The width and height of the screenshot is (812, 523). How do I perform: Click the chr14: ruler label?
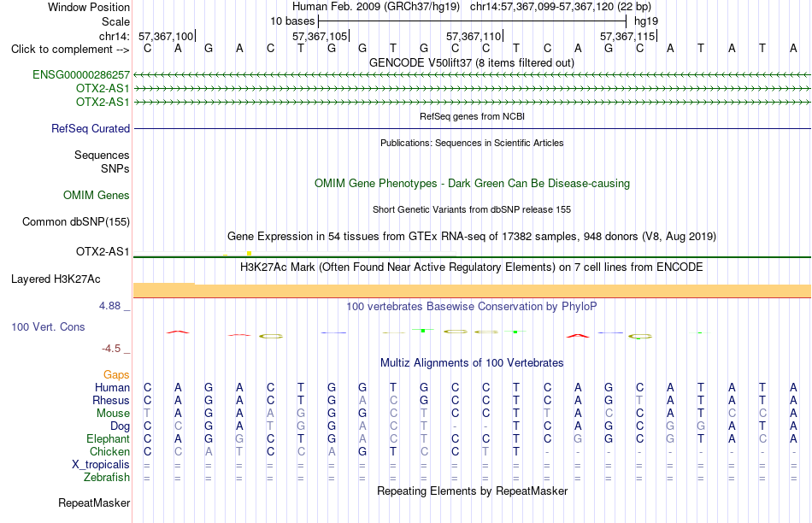(114, 36)
